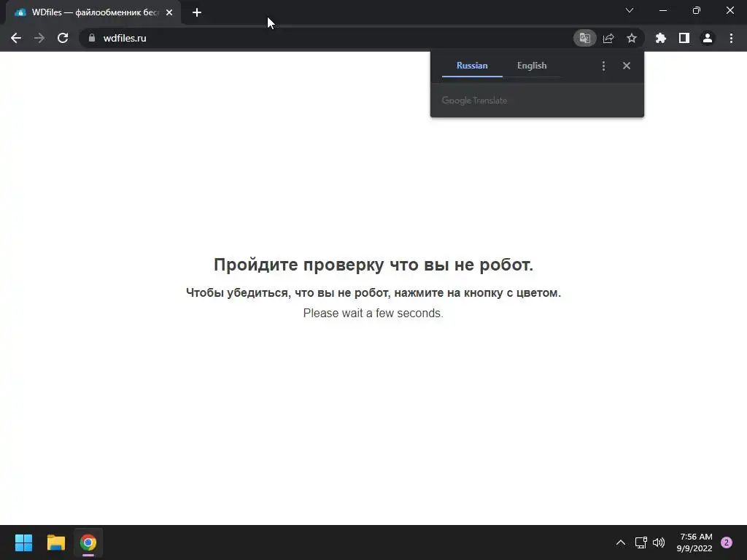Show hidden system tray icons
The height and width of the screenshot is (560, 747).
click(621, 542)
